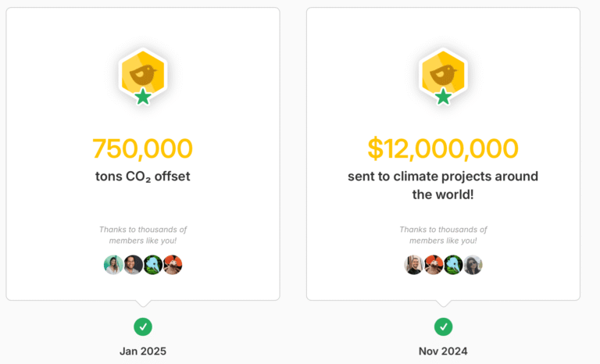Click the green checkmark above Nov 2024
600x364 pixels.
click(x=443, y=327)
